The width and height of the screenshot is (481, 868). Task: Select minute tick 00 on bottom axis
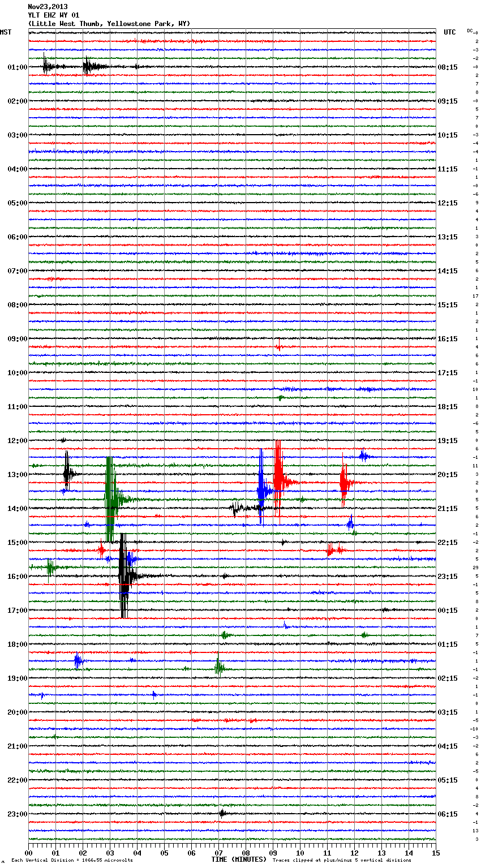point(28,853)
